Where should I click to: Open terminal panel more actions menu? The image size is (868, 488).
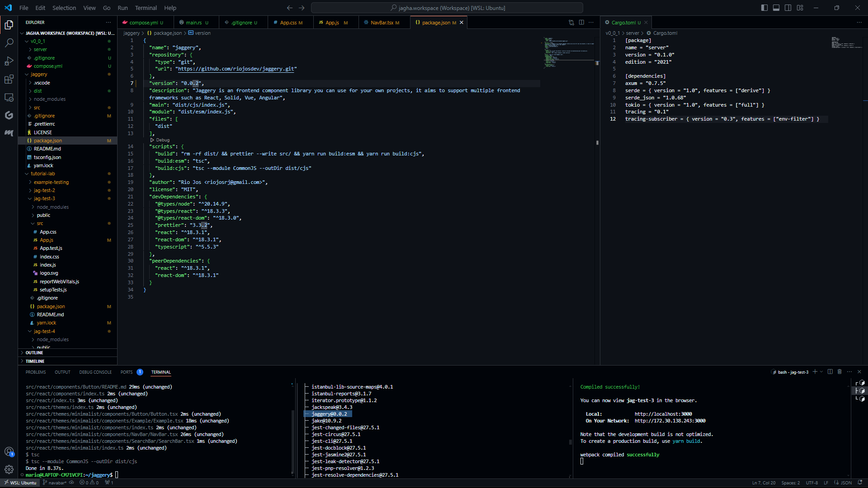pyautogui.click(x=849, y=372)
